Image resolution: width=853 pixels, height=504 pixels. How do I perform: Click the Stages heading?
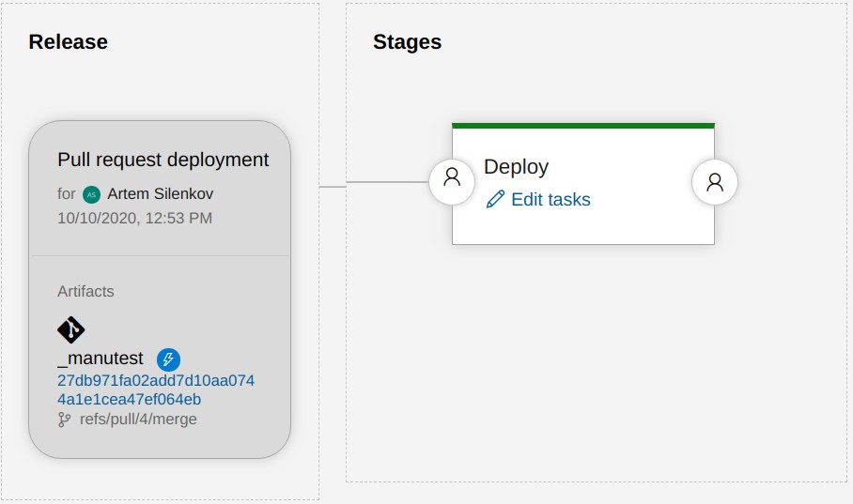407,42
